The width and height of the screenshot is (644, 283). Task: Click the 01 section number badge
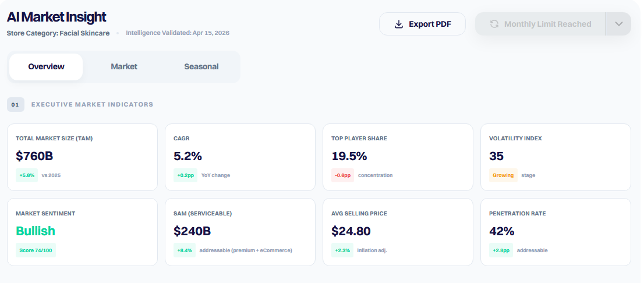click(15, 105)
